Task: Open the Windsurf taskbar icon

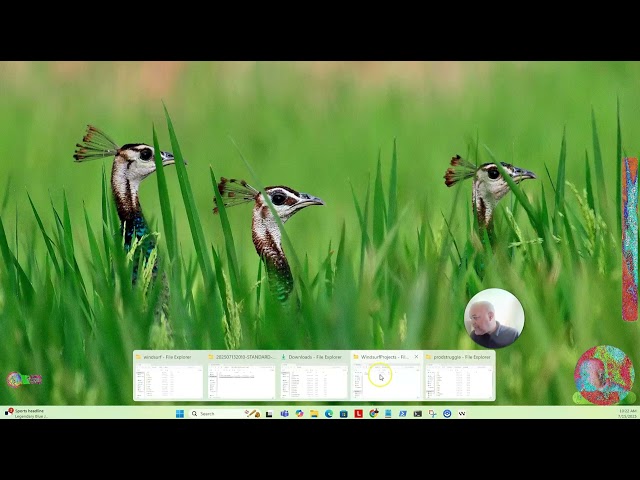Action: click(462, 413)
